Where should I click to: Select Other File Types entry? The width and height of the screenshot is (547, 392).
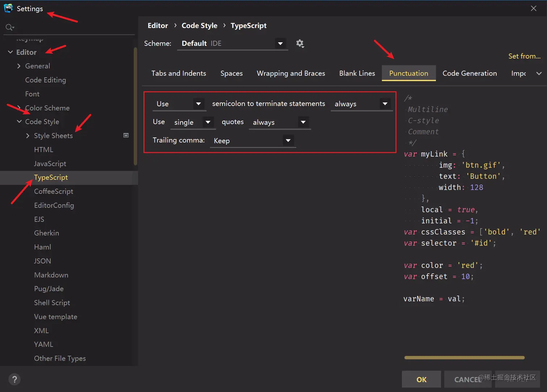[x=60, y=358]
